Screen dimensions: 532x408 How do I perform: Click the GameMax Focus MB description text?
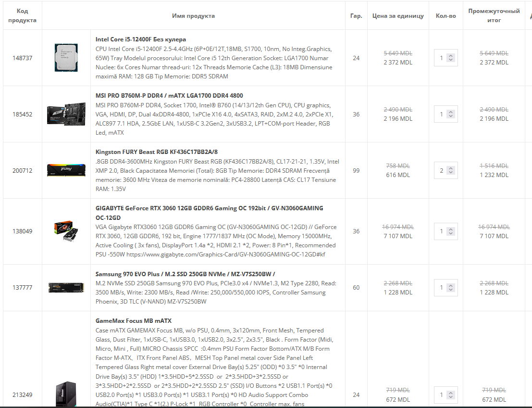[x=214, y=367]
